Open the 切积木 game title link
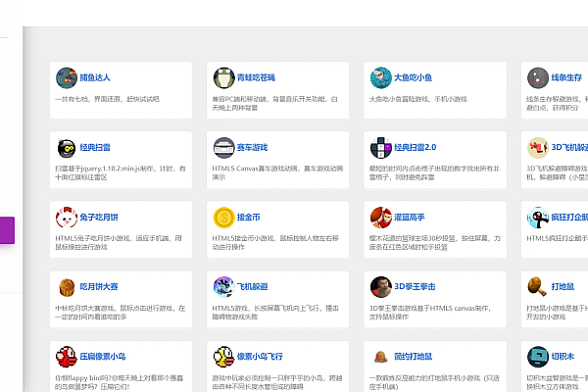This screenshot has width=588, height=392. click(x=563, y=356)
